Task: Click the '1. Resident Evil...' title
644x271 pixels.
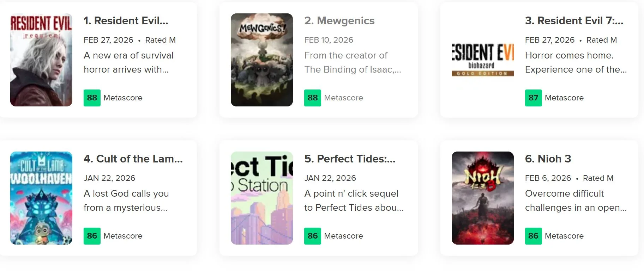Action: pyautogui.click(x=126, y=21)
